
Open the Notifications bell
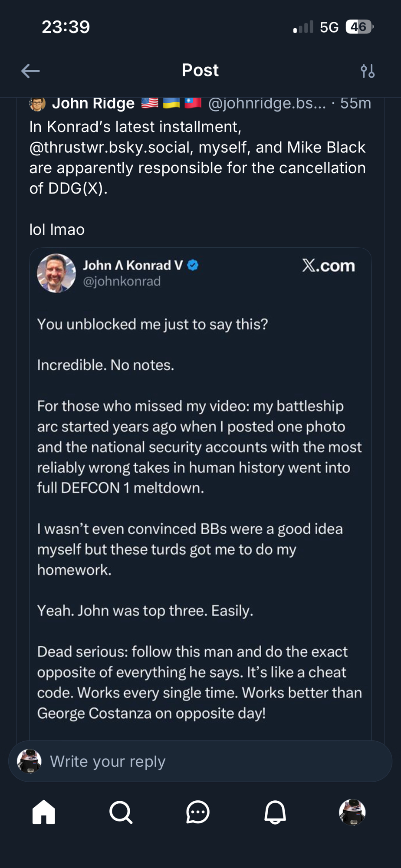tap(275, 812)
